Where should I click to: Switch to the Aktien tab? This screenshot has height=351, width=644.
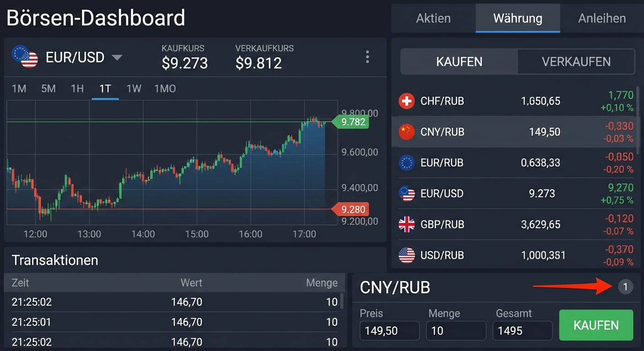433,18
